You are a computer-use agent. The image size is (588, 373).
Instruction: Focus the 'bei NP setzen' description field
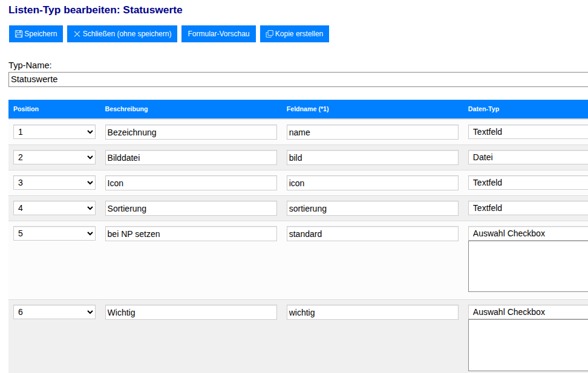(x=191, y=233)
